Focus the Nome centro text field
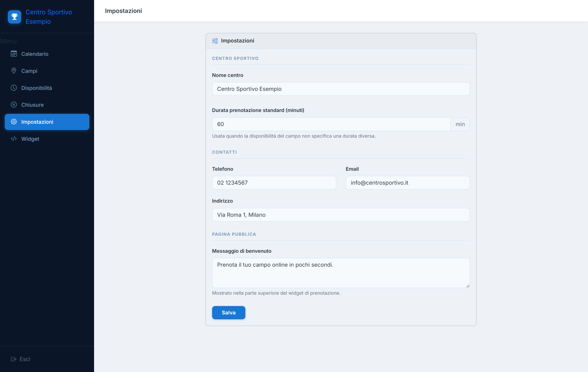 (341, 89)
